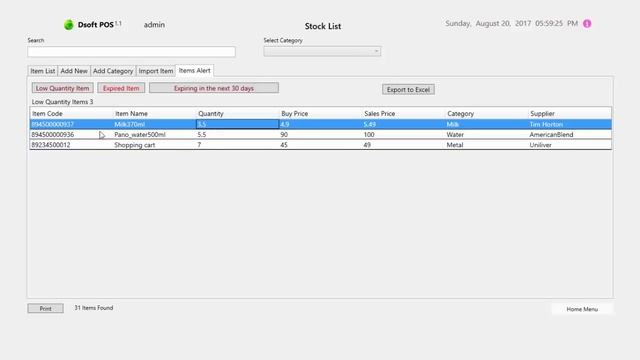Open the Add Category tab

tap(113, 71)
